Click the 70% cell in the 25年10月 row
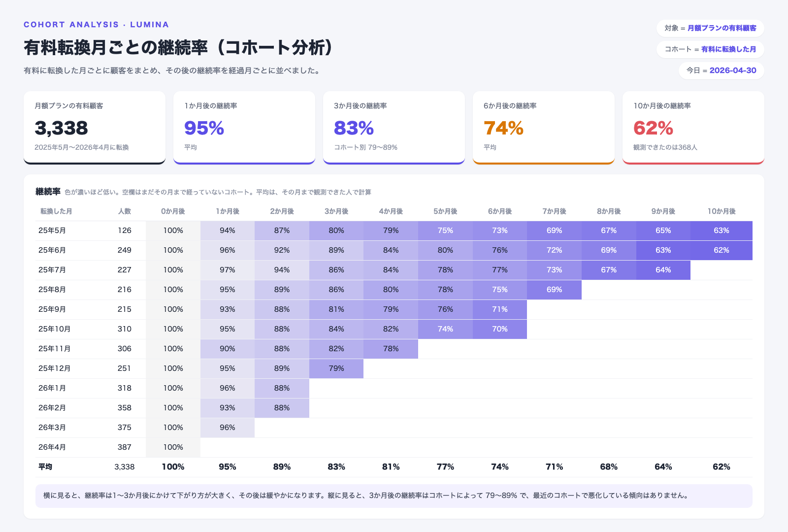 [500, 329]
